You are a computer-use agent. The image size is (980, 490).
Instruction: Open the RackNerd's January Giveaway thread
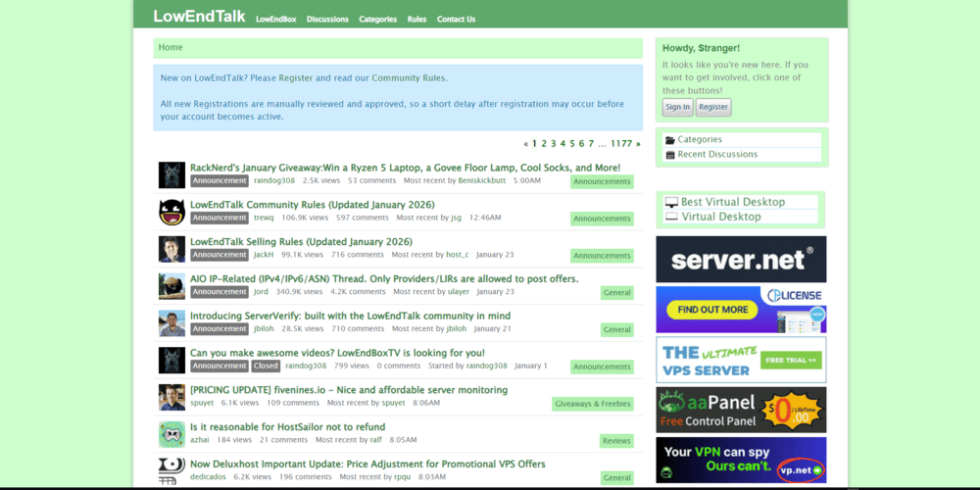click(x=405, y=168)
